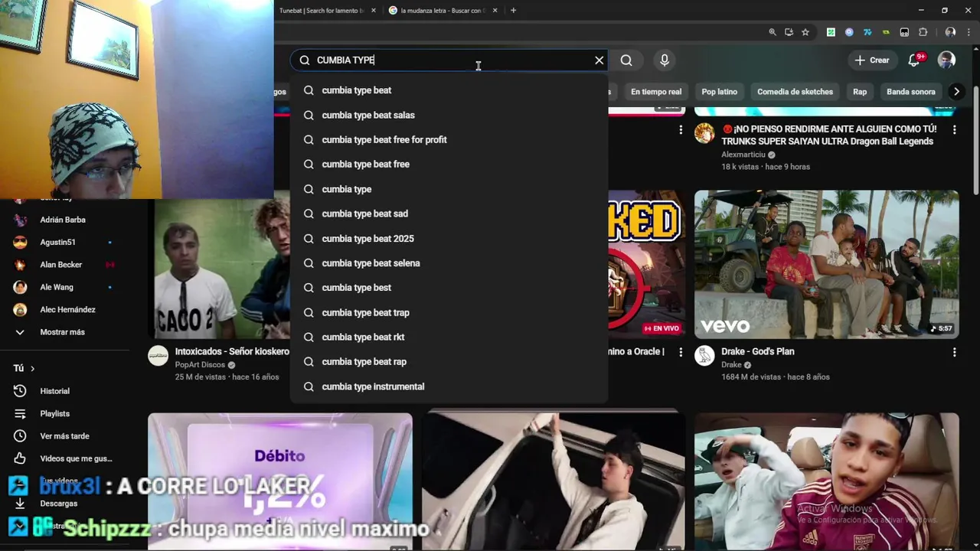Select the Pop latino filter chip
This screenshot has height=551, width=980.
point(719,92)
